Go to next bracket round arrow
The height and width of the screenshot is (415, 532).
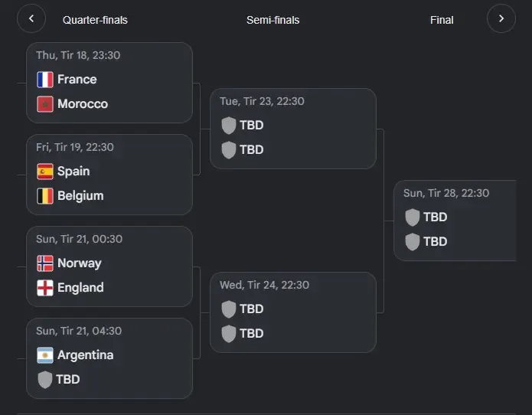click(x=501, y=18)
